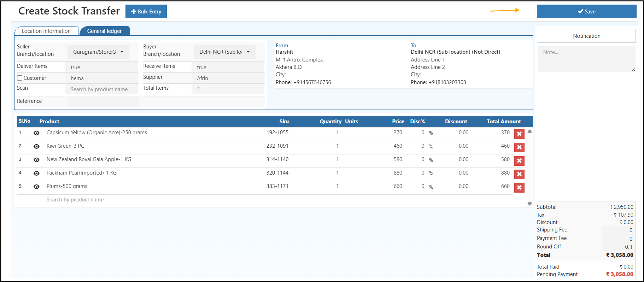Click the Deliver Items field
Viewport: 644px width, 282px height.
(102, 67)
